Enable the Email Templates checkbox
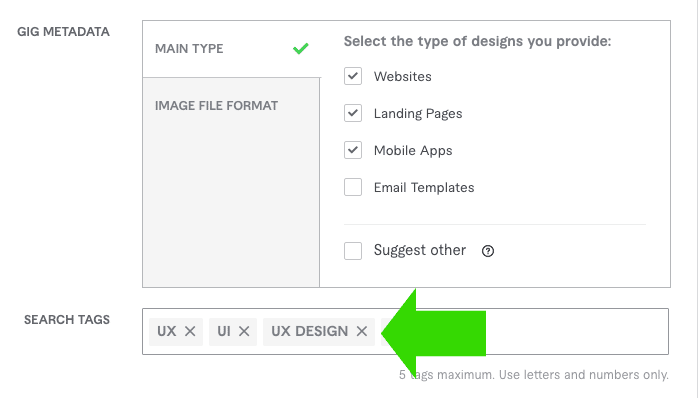Viewport: 698px width, 398px height. point(353,187)
